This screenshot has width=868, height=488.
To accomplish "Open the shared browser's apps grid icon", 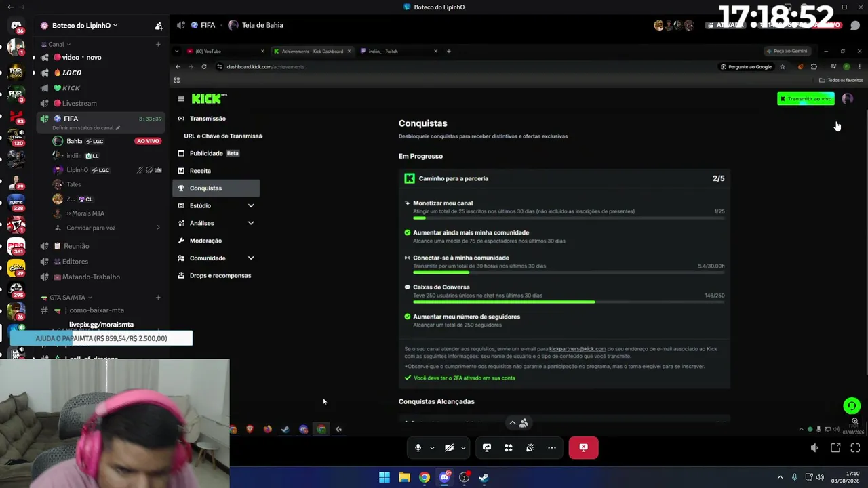I will point(176,80).
